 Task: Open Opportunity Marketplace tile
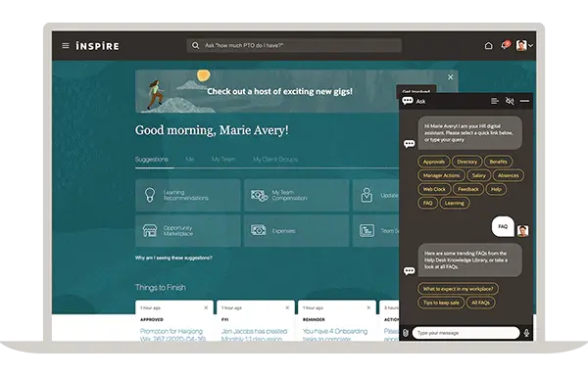click(188, 231)
